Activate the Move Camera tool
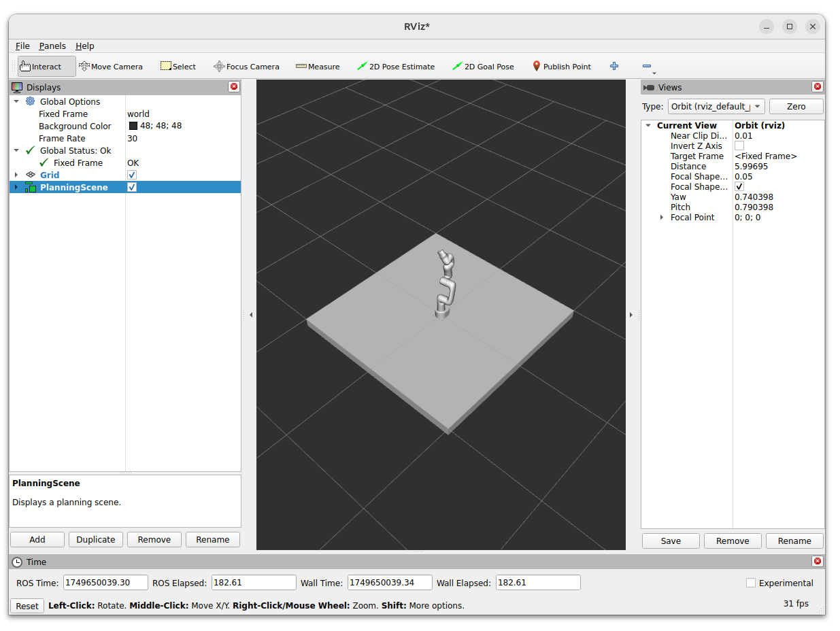 111,67
